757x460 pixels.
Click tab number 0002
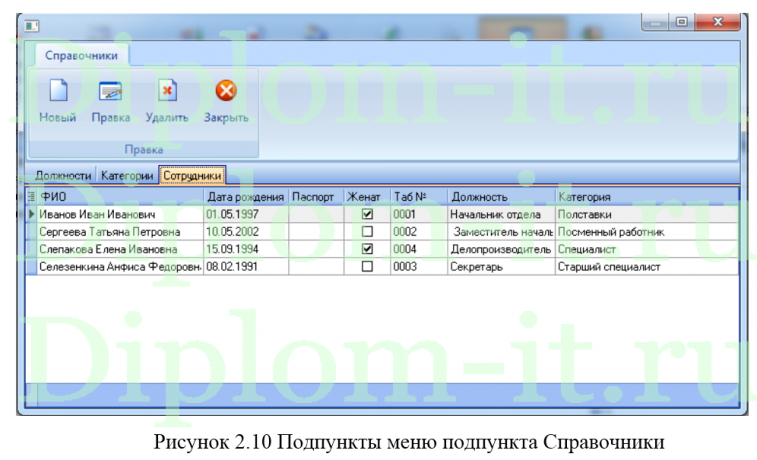419,232
